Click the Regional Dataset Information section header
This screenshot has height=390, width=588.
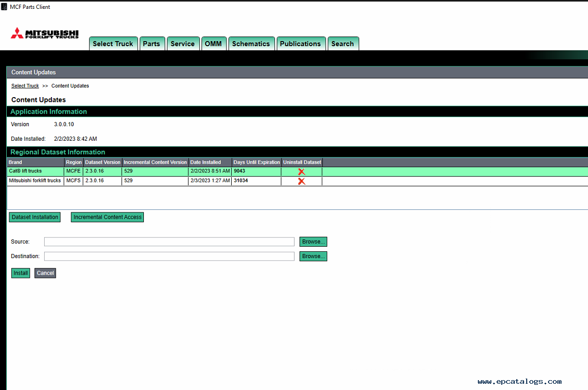(297, 152)
